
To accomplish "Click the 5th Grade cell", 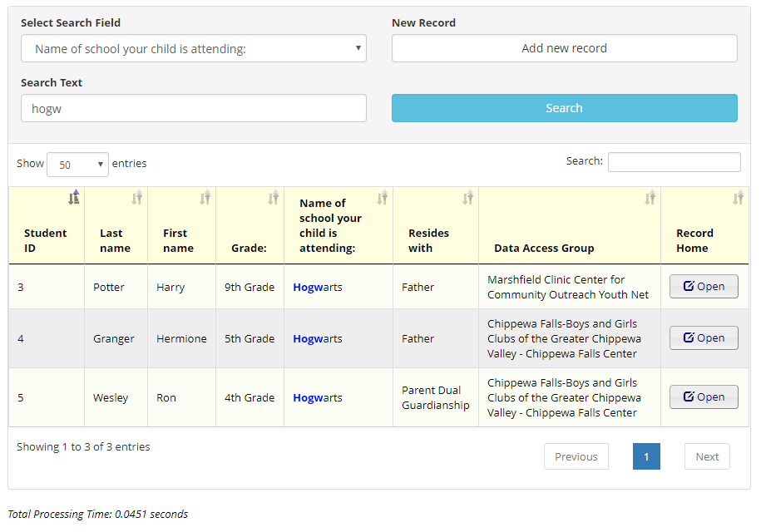I will click(x=250, y=338).
